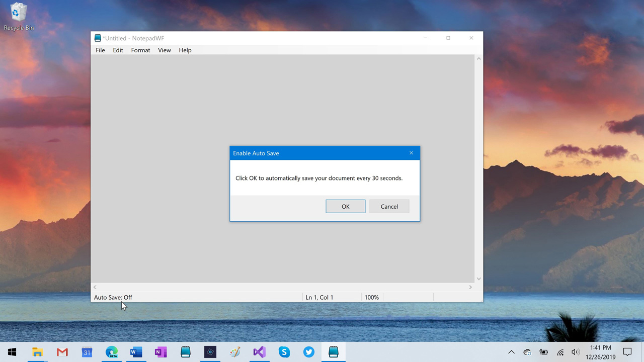This screenshot has width=644, height=362.
Task: Open OneNote from the taskbar
Action: [160, 352]
